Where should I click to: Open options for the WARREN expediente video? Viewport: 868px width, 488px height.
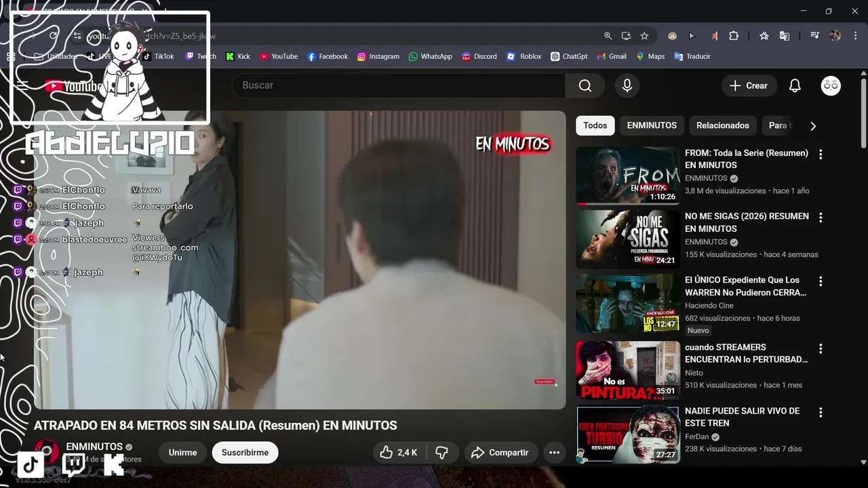[821, 281]
